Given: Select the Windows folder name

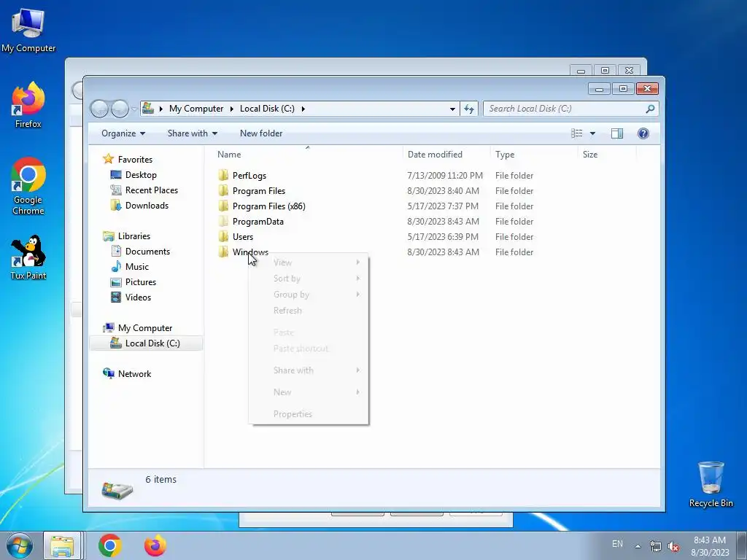Looking at the screenshot, I should (251, 252).
